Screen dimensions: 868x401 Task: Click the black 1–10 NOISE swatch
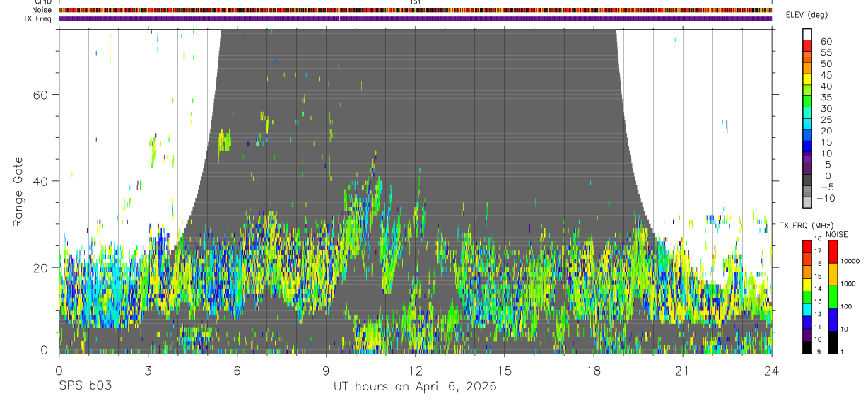(x=833, y=342)
